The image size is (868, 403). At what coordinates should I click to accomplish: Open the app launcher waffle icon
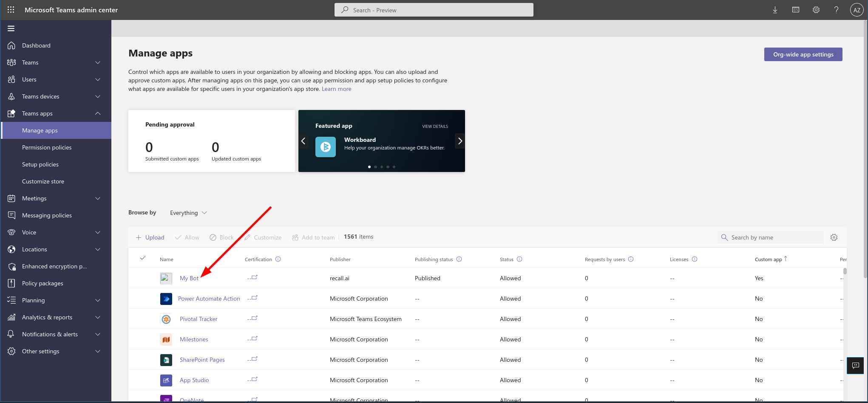(x=11, y=10)
